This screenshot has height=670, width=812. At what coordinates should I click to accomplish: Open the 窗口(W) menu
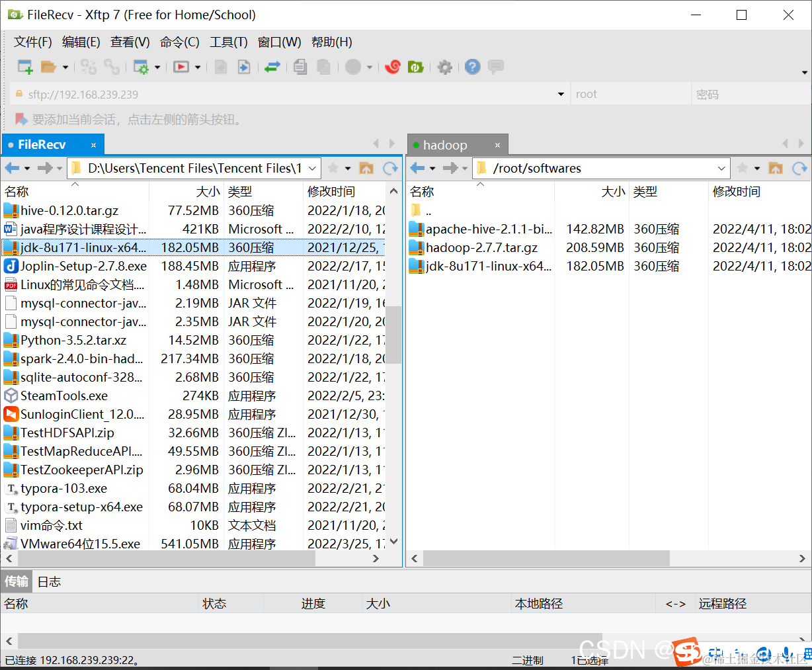[x=280, y=42]
